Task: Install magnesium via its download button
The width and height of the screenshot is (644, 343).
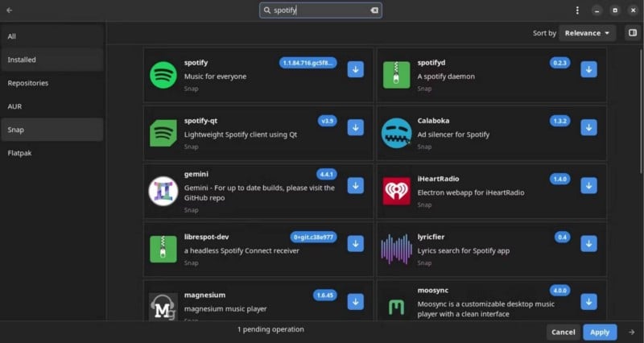Action: click(x=355, y=301)
